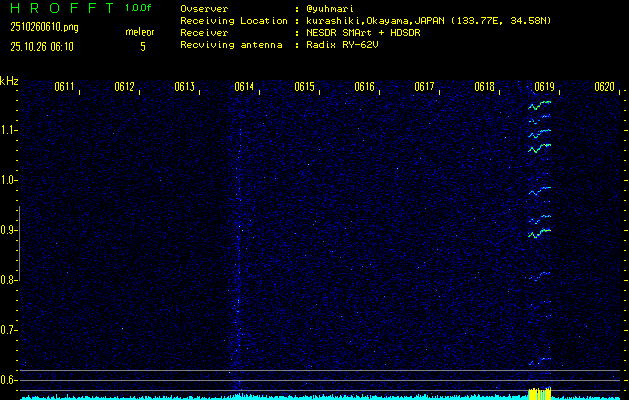Click the 1.00f version label
The width and height of the screenshot is (629, 400).
click(139, 8)
